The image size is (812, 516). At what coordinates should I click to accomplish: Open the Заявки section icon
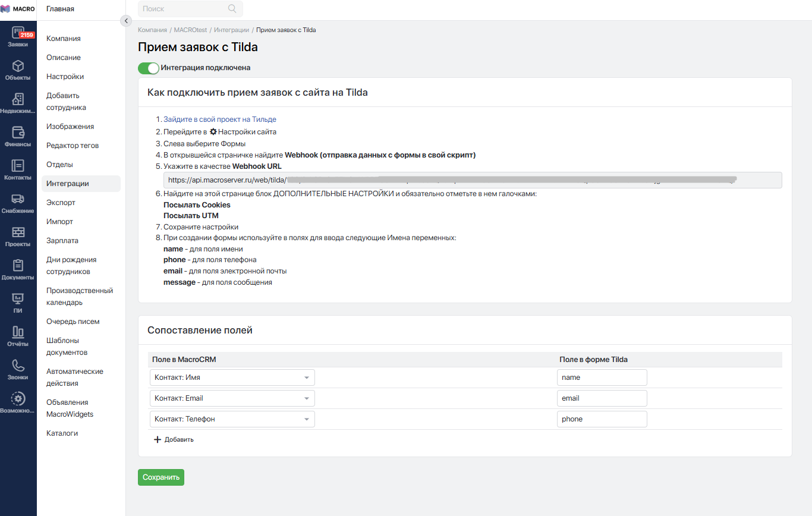pos(18,32)
